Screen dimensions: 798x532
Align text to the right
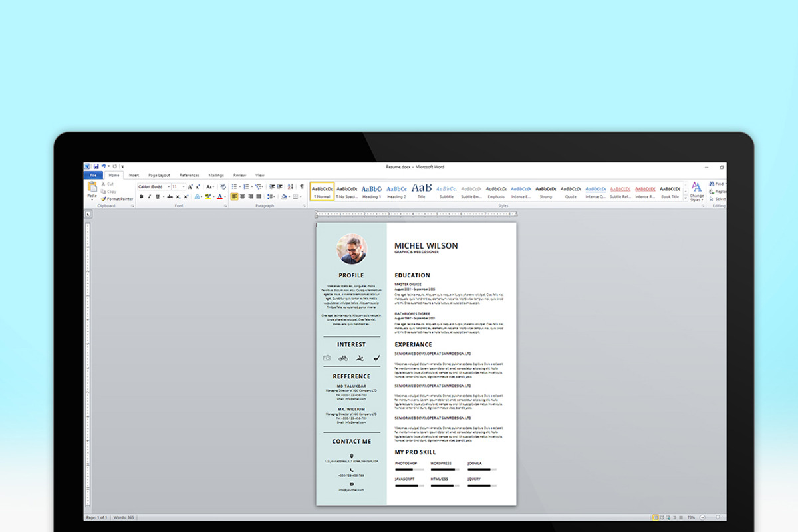click(251, 197)
